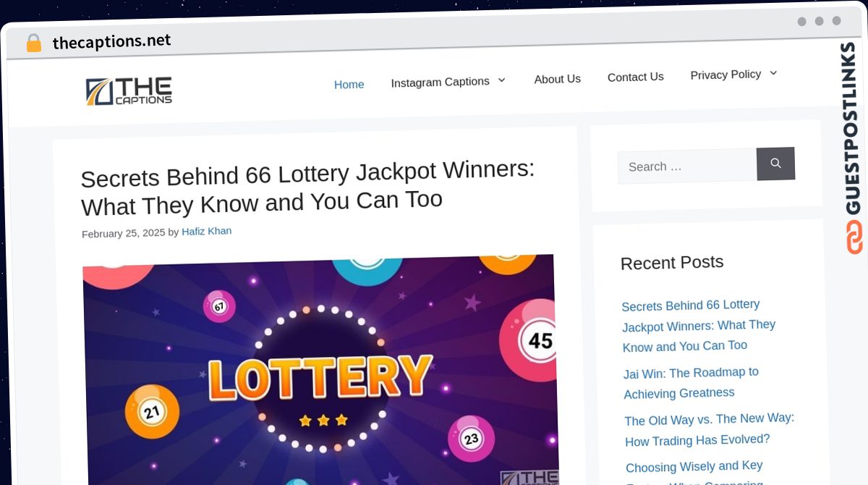Viewport: 868px width, 485px height.
Task: Click the Instagram Captions menu label
Action: 440,82
